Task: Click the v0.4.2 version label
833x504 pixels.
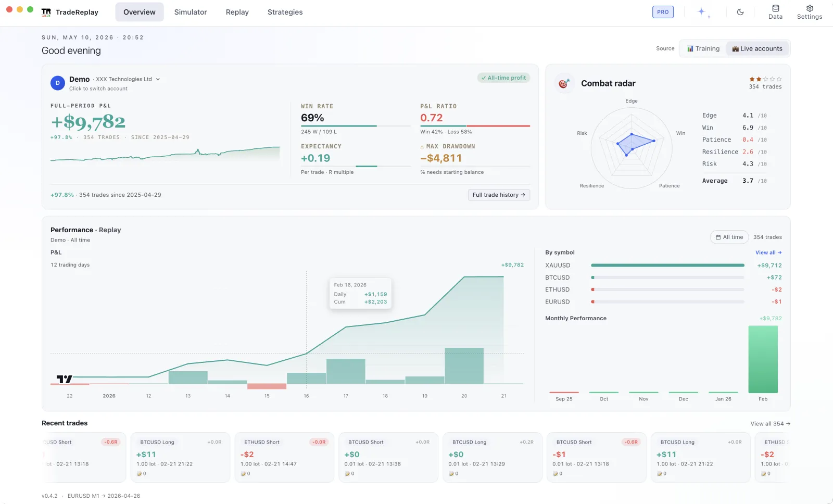Action: click(x=49, y=496)
